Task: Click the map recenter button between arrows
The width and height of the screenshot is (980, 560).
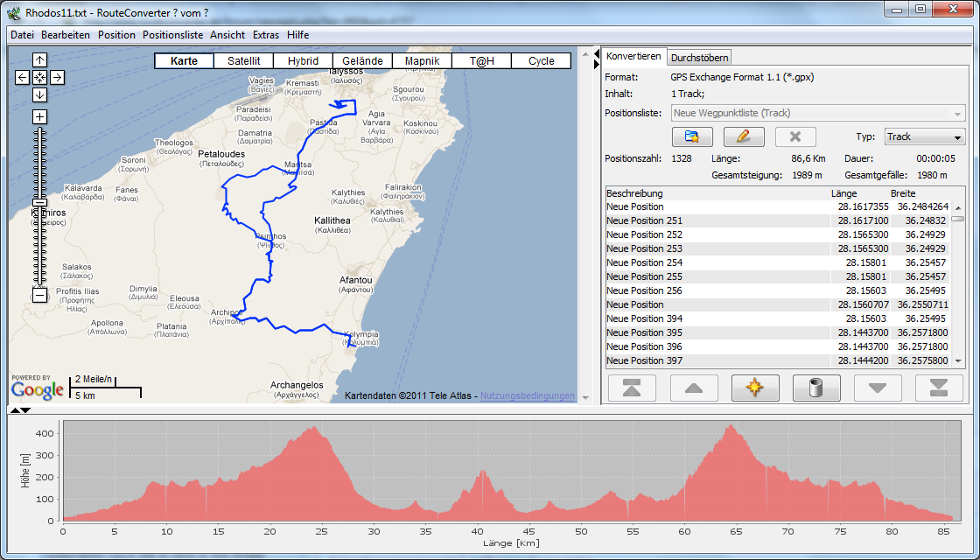Action: coord(40,77)
